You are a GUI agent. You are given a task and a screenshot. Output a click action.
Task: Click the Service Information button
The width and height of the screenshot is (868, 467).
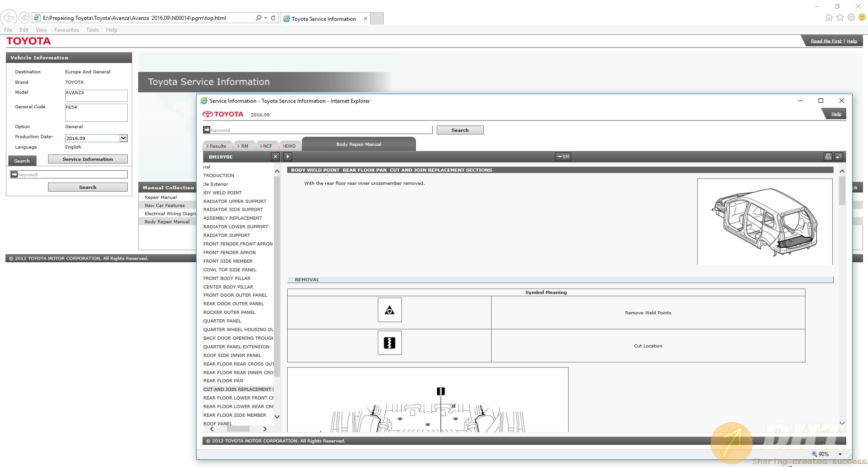coord(88,159)
